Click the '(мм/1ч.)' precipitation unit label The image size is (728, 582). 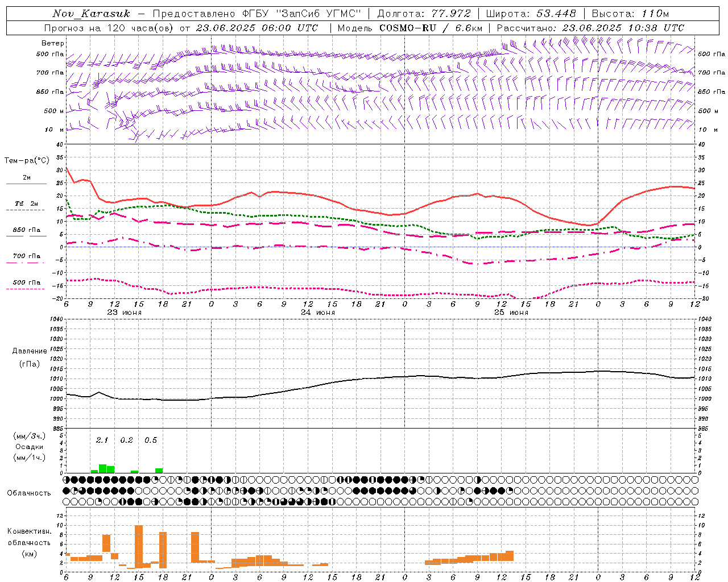(x=30, y=458)
